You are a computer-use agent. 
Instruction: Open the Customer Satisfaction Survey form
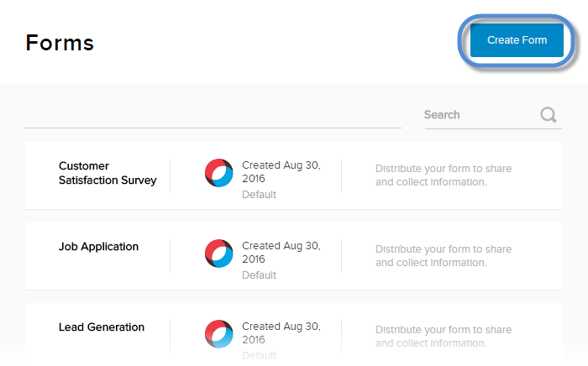tap(107, 173)
